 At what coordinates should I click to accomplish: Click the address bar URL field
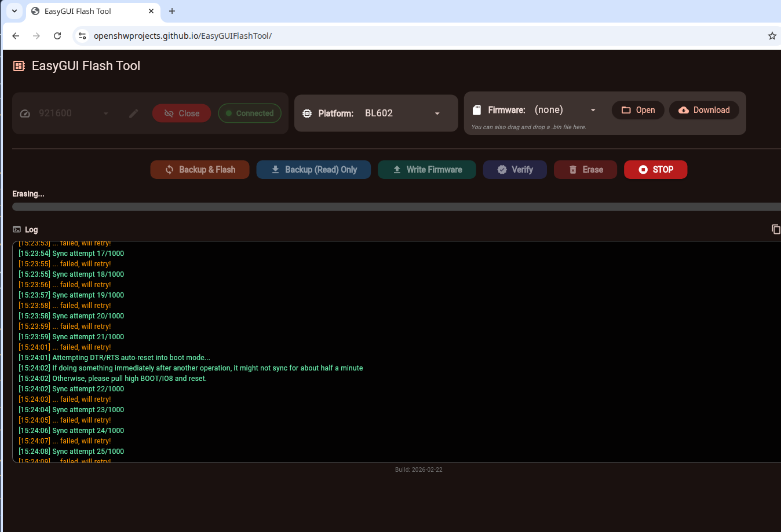pyautogui.click(x=426, y=36)
